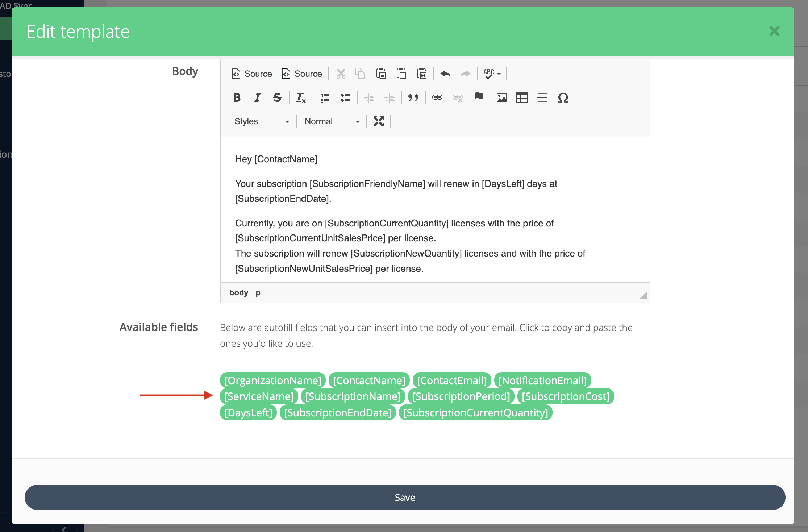Viewport: 808px width, 532px height.
Task: Insert a hyperlink with Link icon
Action: click(x=437, y=97)
